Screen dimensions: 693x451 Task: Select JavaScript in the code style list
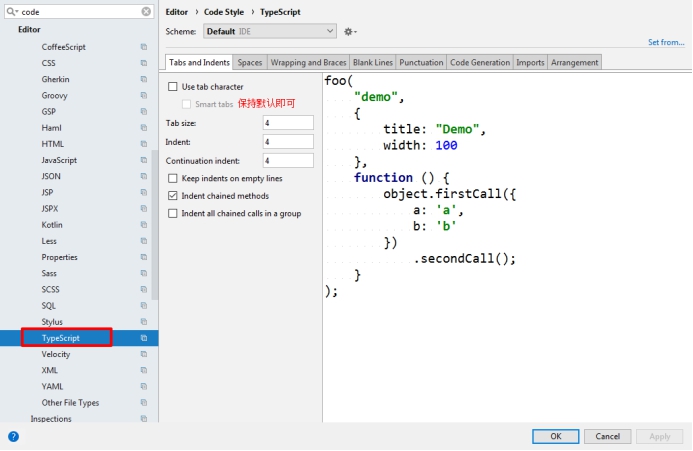click(59, 160)
